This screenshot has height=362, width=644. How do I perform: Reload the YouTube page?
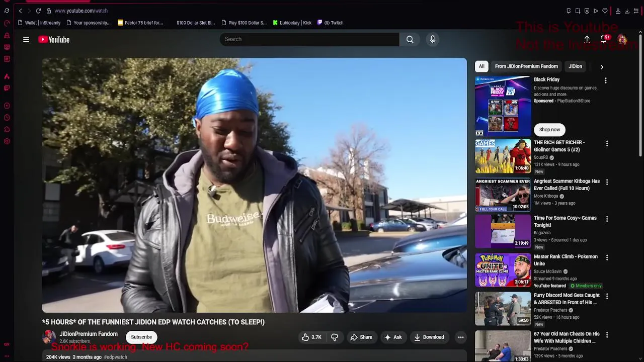click(x=38, y=11)
